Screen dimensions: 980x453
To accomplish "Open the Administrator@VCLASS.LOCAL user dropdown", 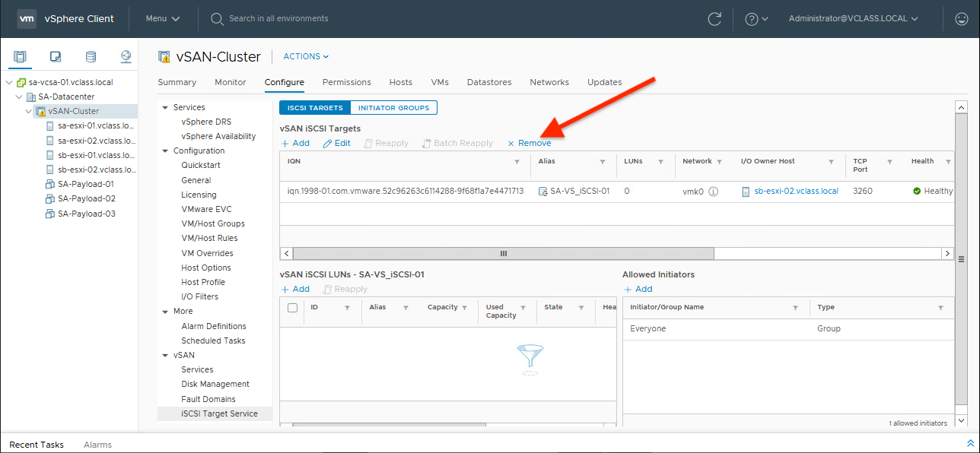I will [x=853, y=19].
